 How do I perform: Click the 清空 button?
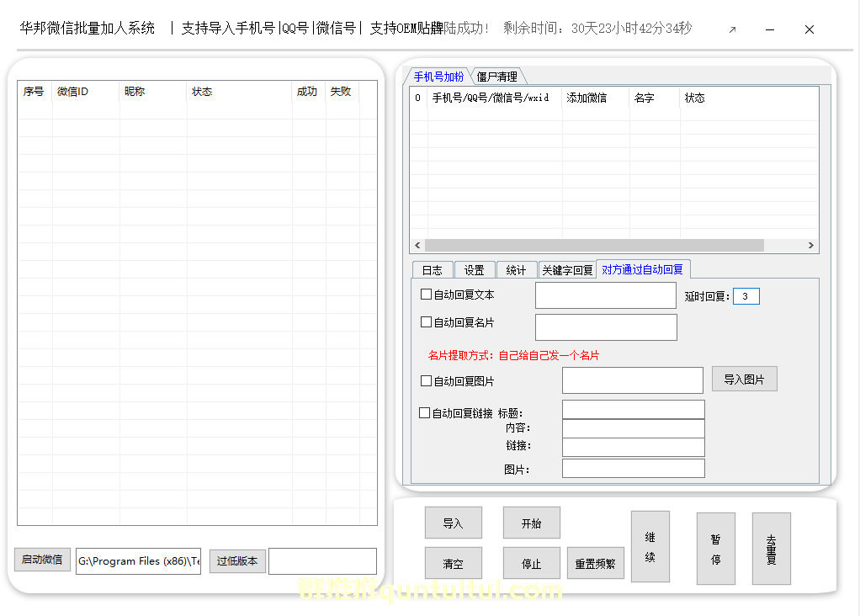coord(453,563)
